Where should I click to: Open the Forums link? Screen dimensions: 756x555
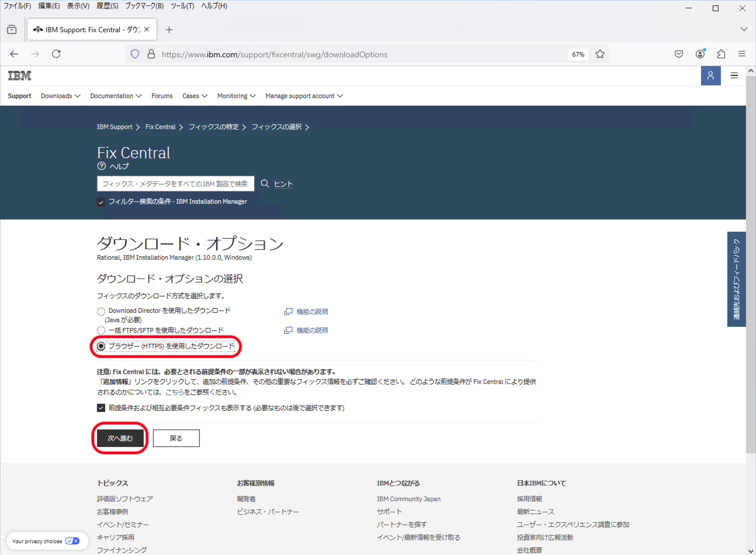[x=162, y=96]
